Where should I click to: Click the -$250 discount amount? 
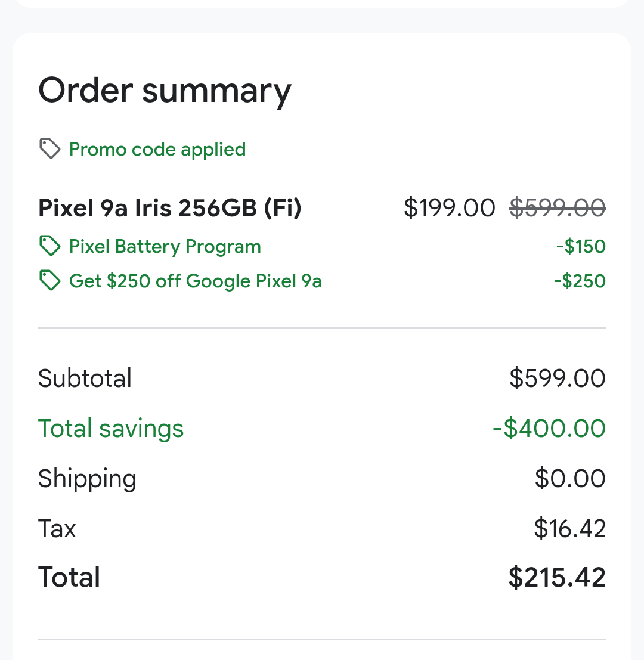pyautogui.click(x=579, y=281)
